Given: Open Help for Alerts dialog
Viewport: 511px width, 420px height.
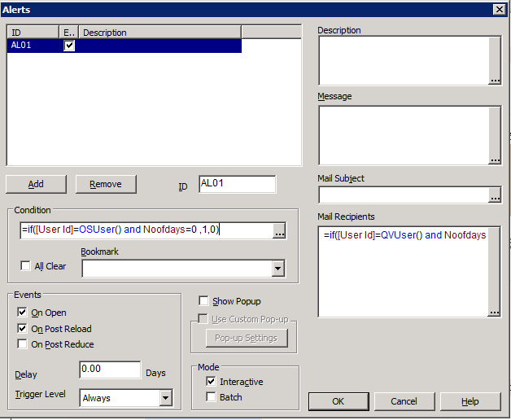Looking at the screenshot, I should 470,401.
